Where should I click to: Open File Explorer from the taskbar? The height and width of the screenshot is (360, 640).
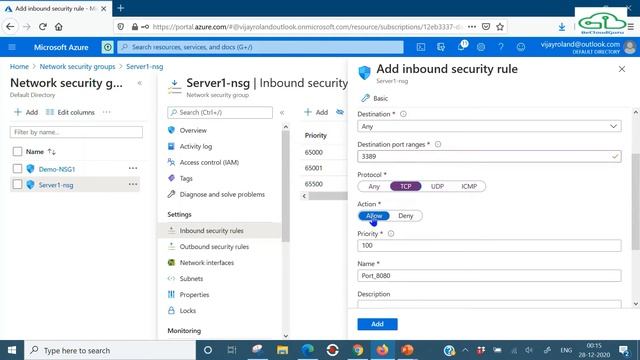[282, 350]
